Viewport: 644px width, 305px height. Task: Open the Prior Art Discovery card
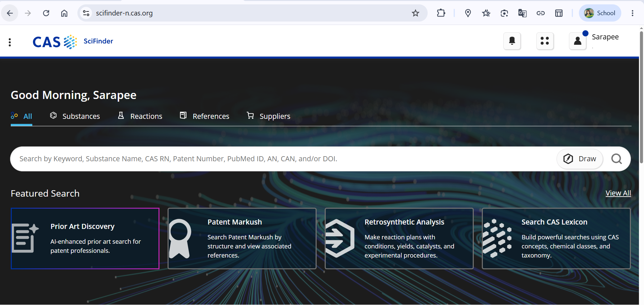[85, 238]
